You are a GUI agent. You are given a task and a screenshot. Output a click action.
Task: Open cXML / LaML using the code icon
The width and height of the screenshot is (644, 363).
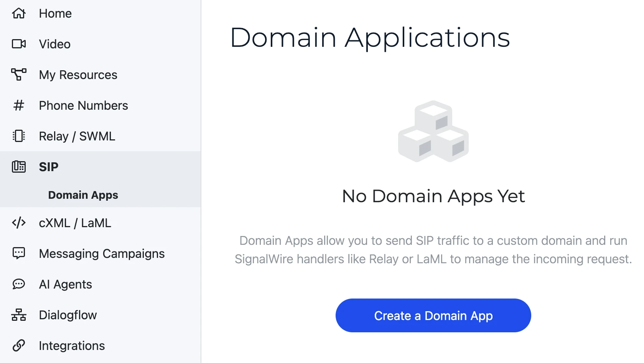[18, 223]
